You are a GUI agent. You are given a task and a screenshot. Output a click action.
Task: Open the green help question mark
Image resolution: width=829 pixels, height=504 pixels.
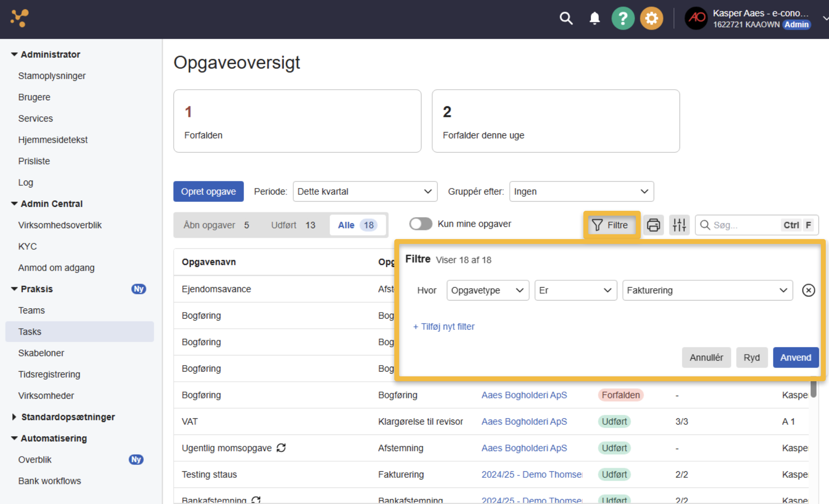click(x=623, y=19)
